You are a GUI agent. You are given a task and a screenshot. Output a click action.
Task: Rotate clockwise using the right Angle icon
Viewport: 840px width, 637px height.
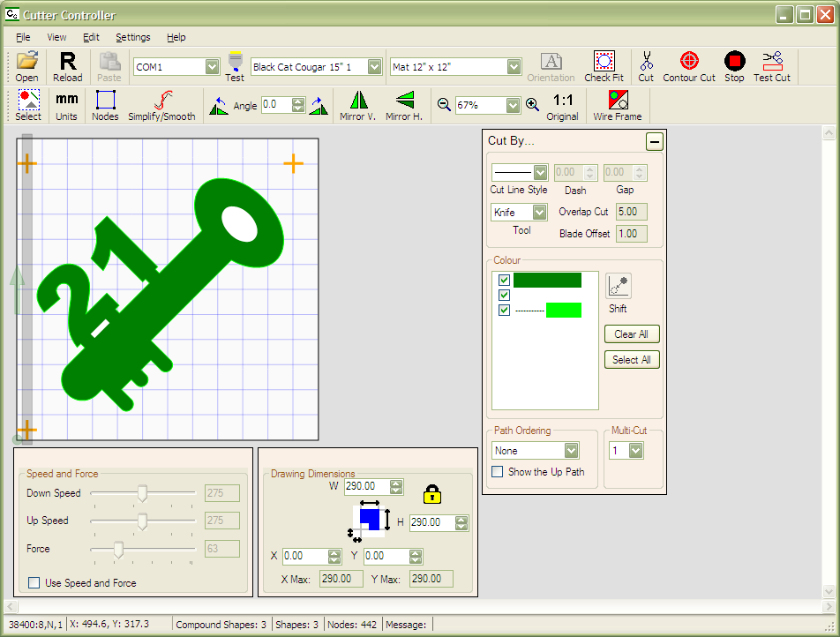pyautogui.click(x=319, y=106)
